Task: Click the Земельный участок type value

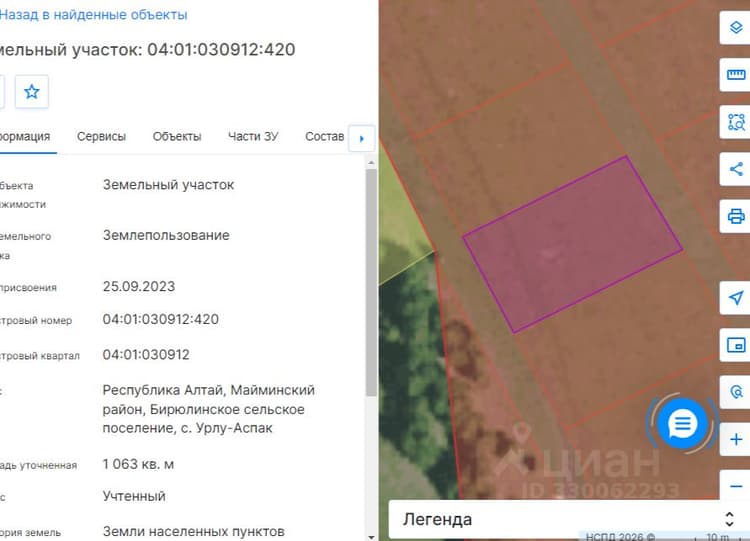Action: (168, 185)
